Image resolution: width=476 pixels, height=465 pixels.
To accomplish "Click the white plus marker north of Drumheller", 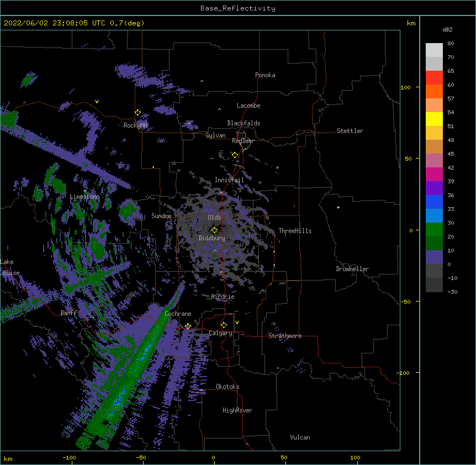I will click(338, 207).
